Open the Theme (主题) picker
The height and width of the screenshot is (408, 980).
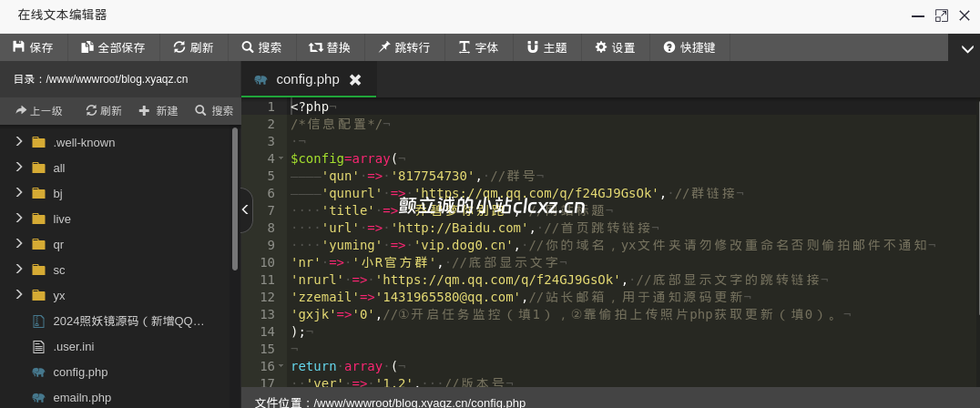pos(546,47)
